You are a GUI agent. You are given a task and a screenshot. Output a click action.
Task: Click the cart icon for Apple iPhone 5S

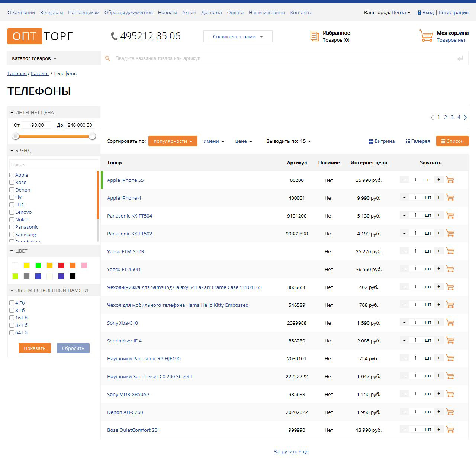click(450, 180)
